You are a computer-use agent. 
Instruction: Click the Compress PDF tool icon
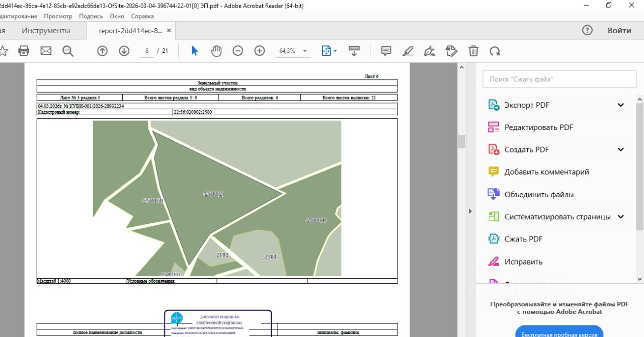494,239
